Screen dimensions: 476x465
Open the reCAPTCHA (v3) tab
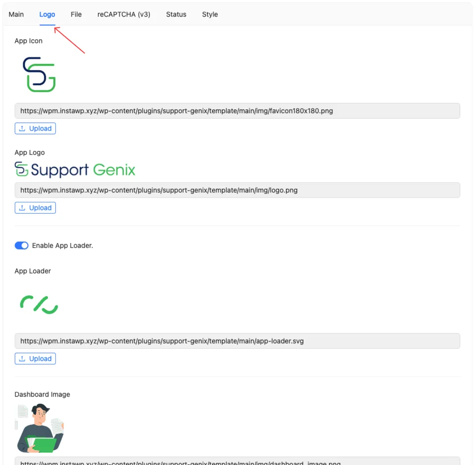coord(124,14)
